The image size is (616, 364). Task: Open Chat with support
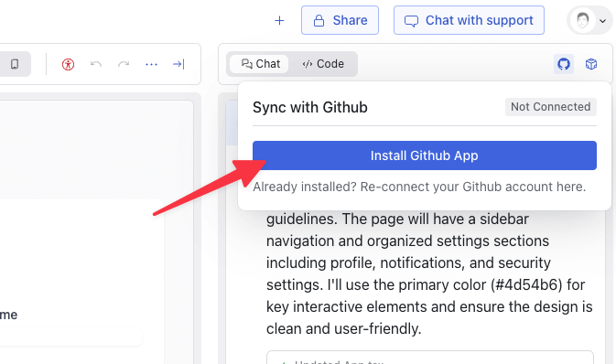[469, 20]
